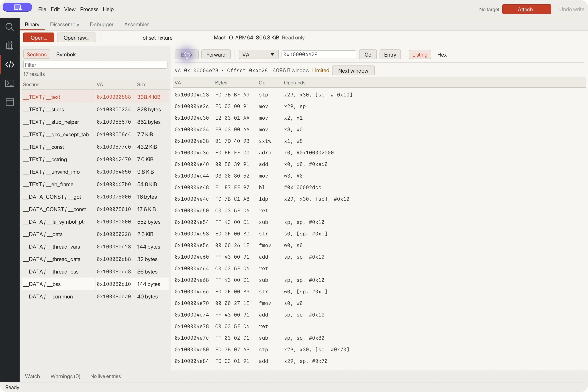Open the Warnings (0) tab

pyautogui.click(x=65, y=376)
